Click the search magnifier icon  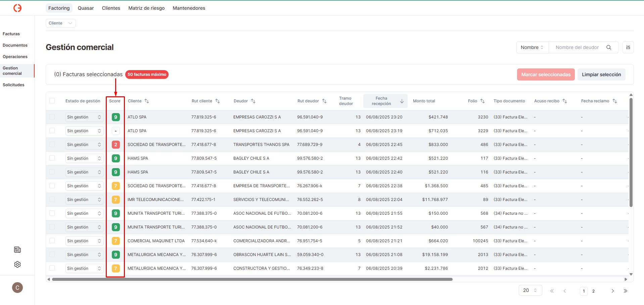click(608, 47)
